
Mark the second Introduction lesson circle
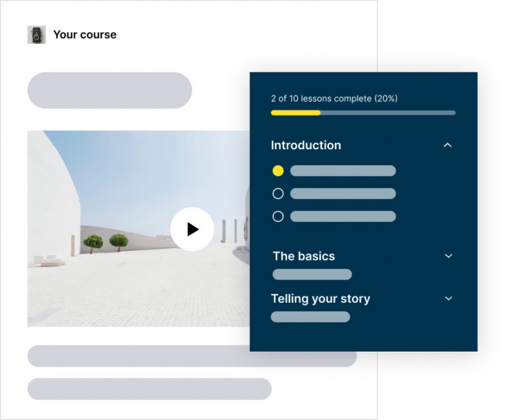point(278,194)
